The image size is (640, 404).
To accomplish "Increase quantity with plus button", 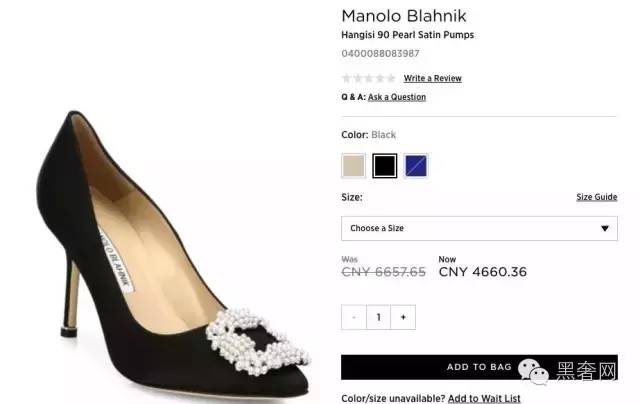I will tap(403, 317).
